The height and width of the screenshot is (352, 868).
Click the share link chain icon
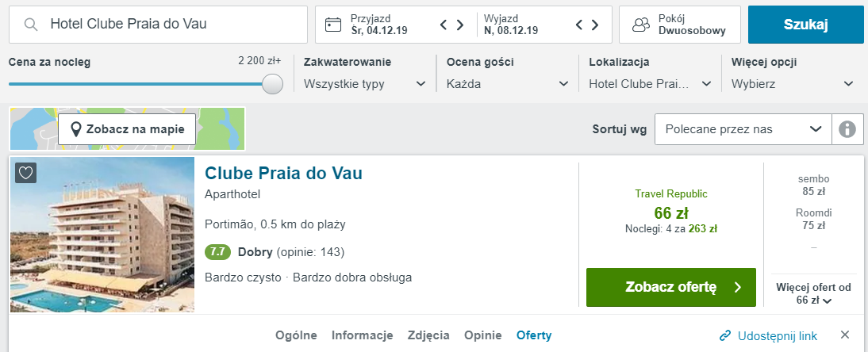click(x=725, y=335)
